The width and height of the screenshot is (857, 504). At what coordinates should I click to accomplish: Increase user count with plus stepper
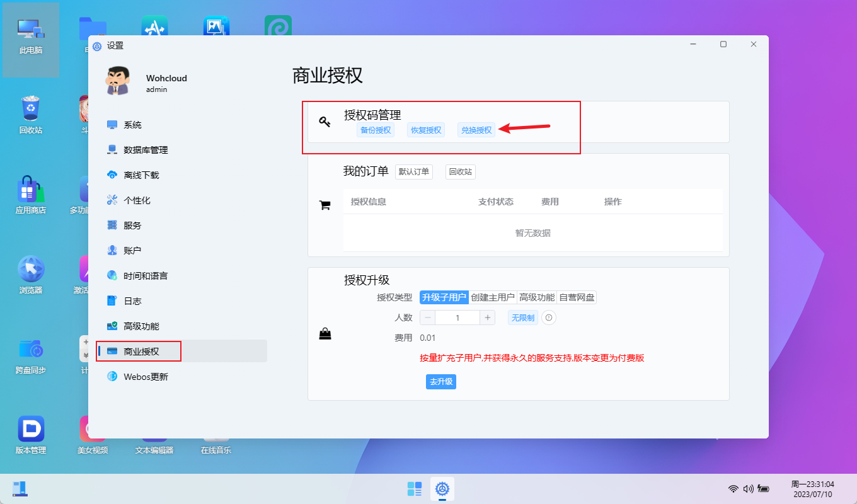[488, 318]
